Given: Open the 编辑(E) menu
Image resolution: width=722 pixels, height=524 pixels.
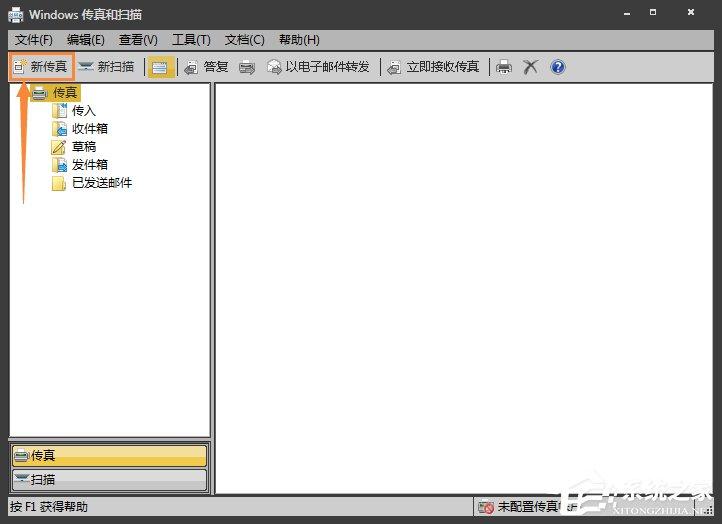Looking at the screenshot, I should pos(86,40).
